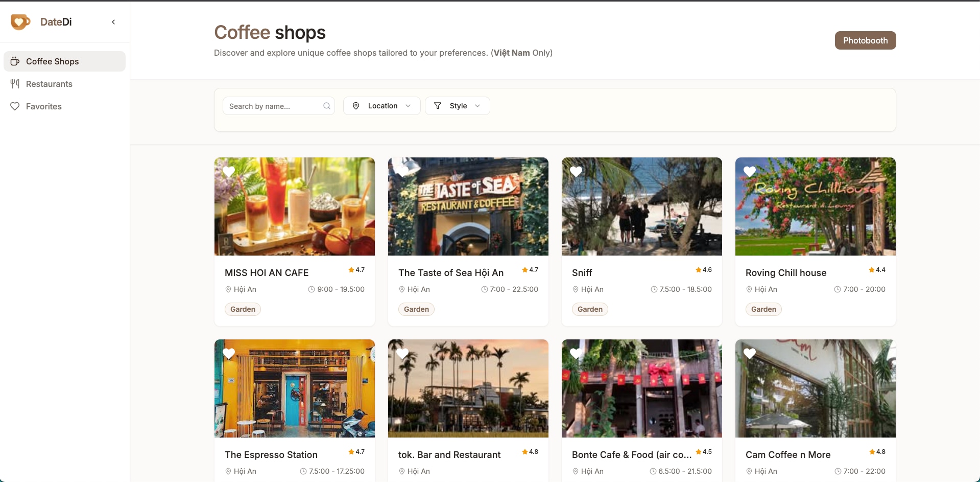Open the Favorites sidebar item
Image resolution: width=980 pixels, height=482 pixels.
tap(64, 106)
